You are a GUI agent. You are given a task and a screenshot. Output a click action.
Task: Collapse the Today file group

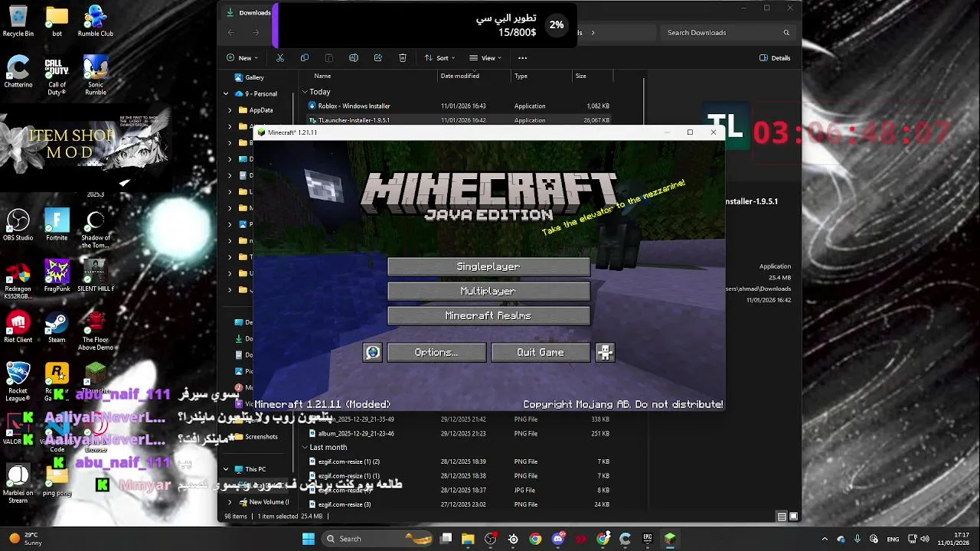point(305,92)
